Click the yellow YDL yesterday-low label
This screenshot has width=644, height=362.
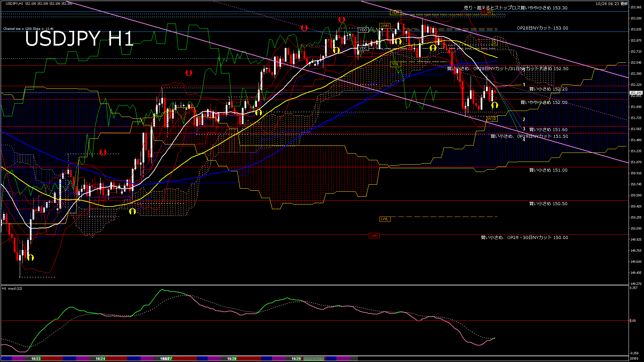point(396,63)
